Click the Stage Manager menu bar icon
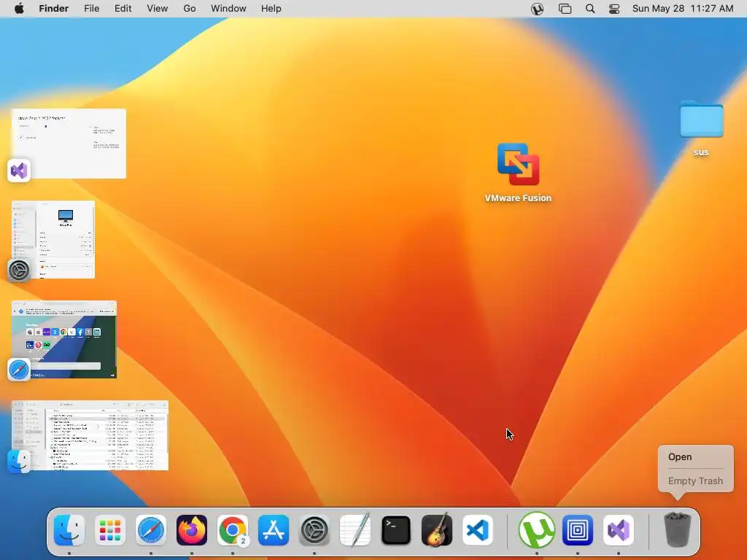 565,9
